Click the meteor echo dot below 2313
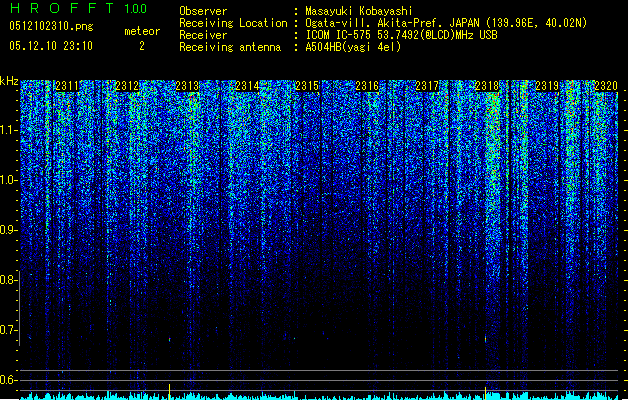Viewport: 629px width, 400px height. 170,339
